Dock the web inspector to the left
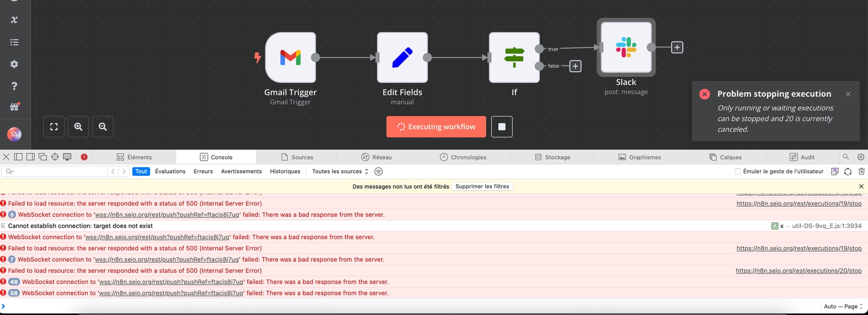The image size is (868, 315). coord(19,157)
